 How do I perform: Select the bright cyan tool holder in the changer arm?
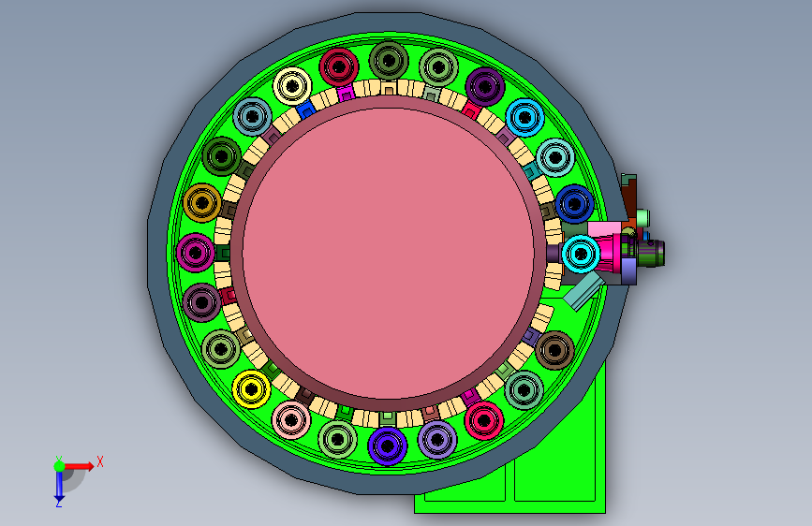click(x=581, y=254)
